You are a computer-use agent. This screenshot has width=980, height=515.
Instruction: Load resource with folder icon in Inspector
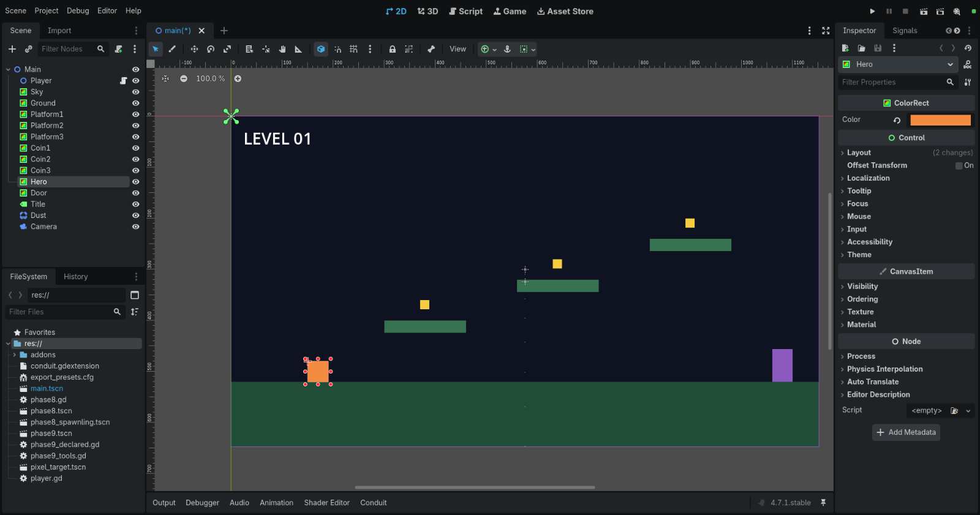pyautogui.click(x=862, y=48)
